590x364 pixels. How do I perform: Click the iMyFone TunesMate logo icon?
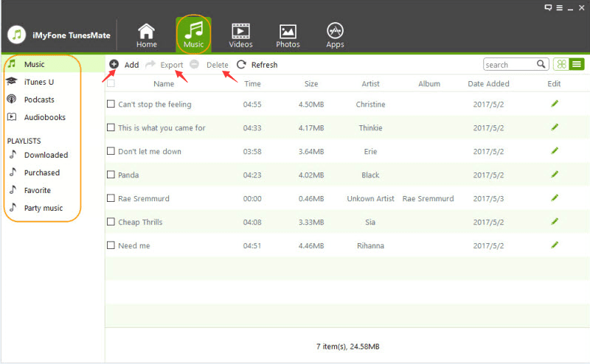click(17, 35)
